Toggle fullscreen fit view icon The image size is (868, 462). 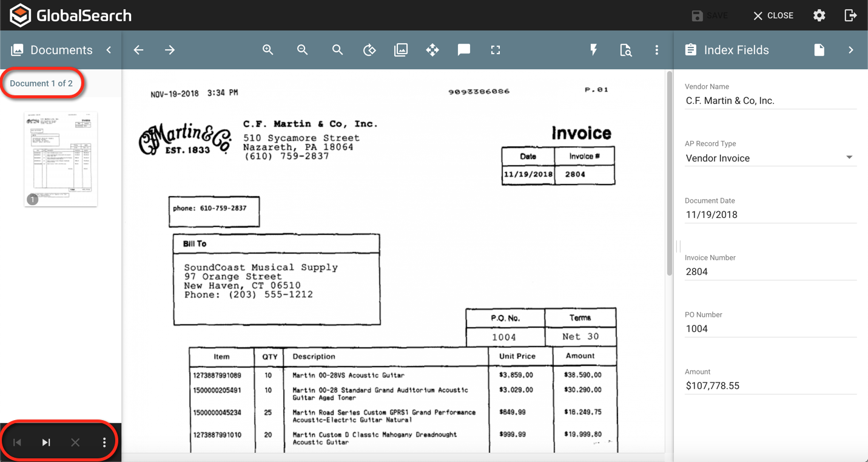(496, 50)
